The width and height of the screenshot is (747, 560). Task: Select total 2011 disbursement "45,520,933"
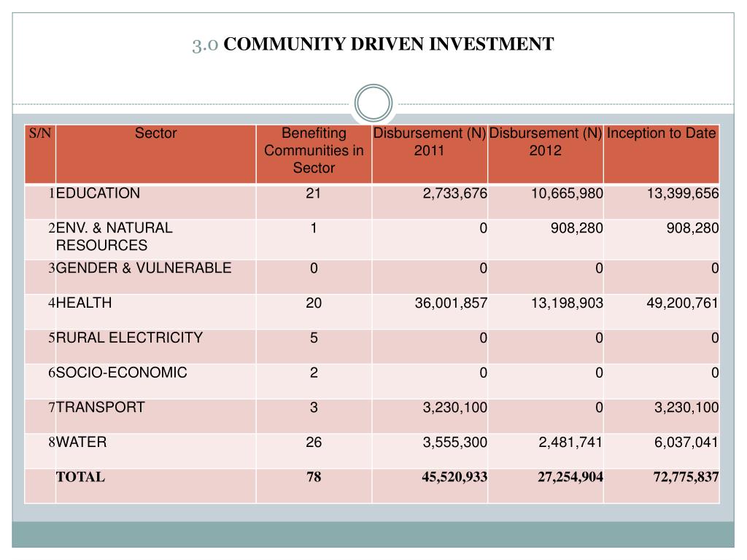pyautogui.click(x=454, y=477)
